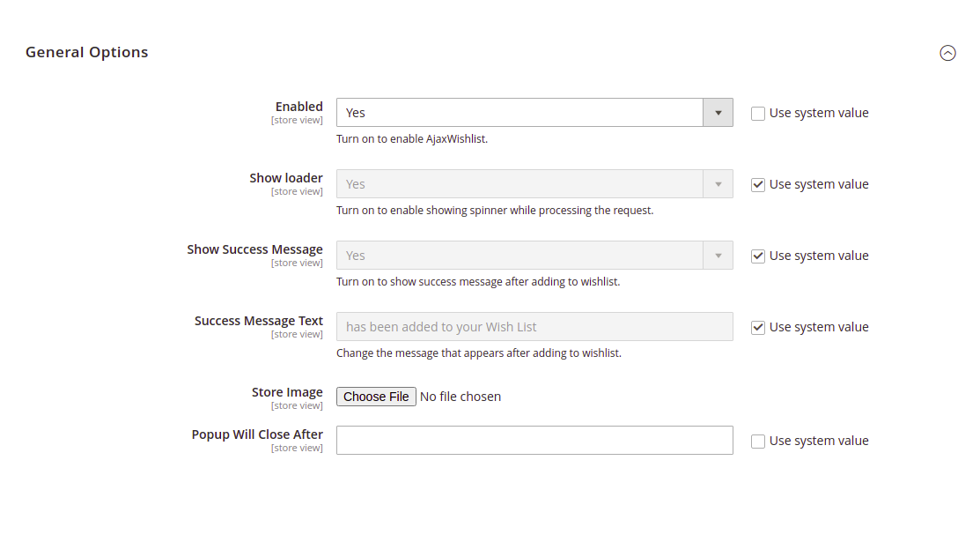
Task: Open the Enabled dropdown showing Yes
Action: pyautogui.click(x=534, y=113)
